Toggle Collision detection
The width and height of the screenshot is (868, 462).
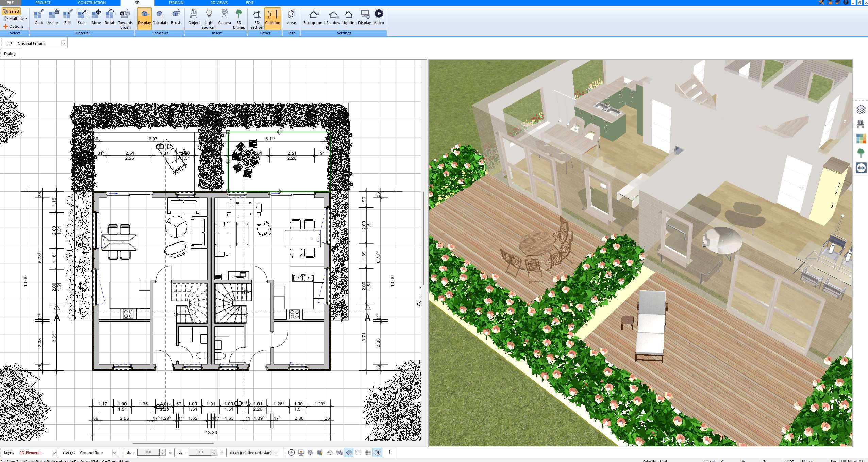[x=272, y=18]
